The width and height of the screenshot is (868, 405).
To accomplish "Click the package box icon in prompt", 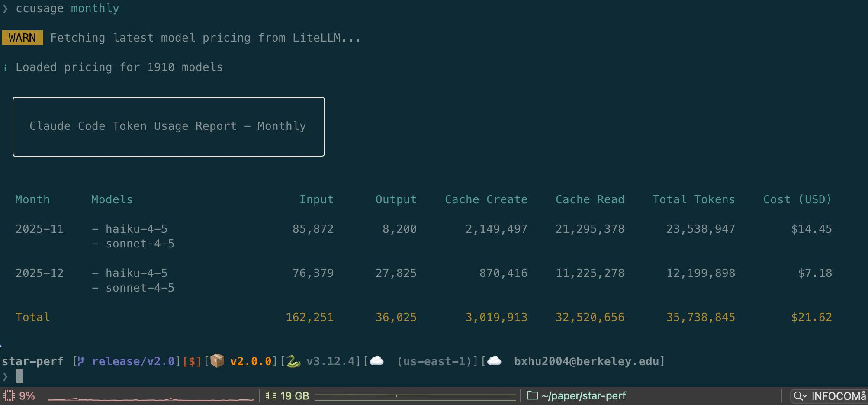I will (217, 361).
